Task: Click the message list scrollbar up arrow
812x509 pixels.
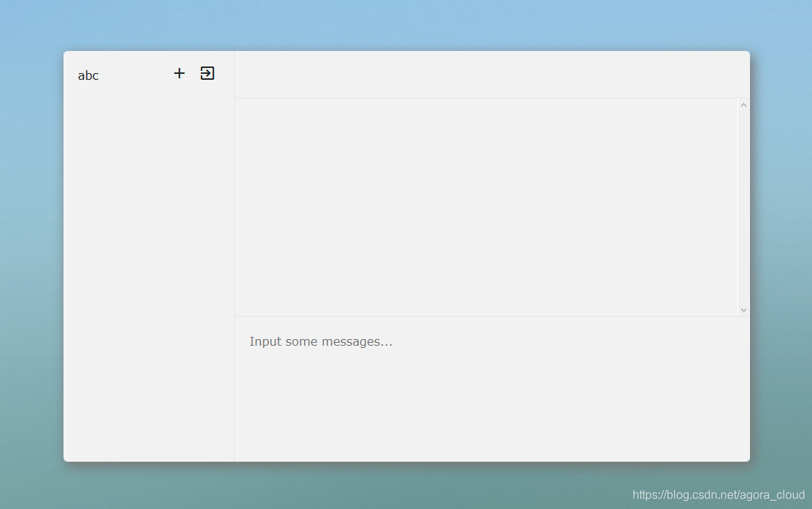Action: click(743, 105)
